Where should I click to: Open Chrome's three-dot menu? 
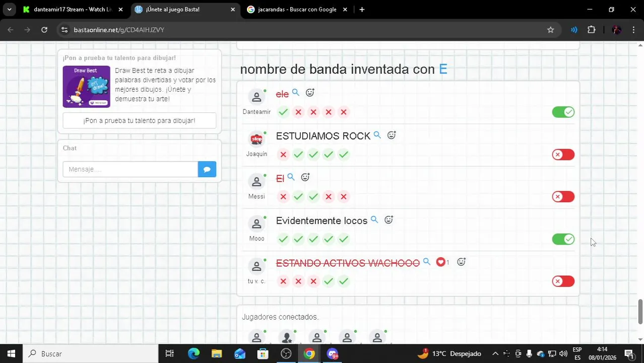[x=633, y=30]
